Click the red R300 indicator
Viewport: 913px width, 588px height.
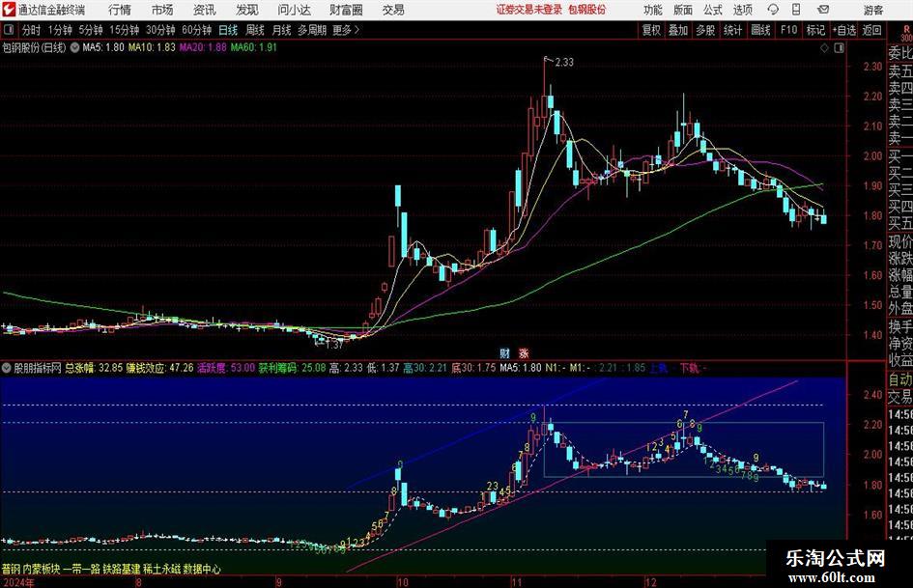pyautogui.click(x=906, y=33)
